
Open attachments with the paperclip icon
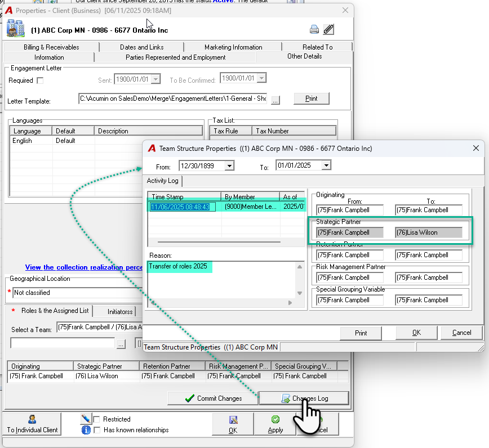point(328,29)
